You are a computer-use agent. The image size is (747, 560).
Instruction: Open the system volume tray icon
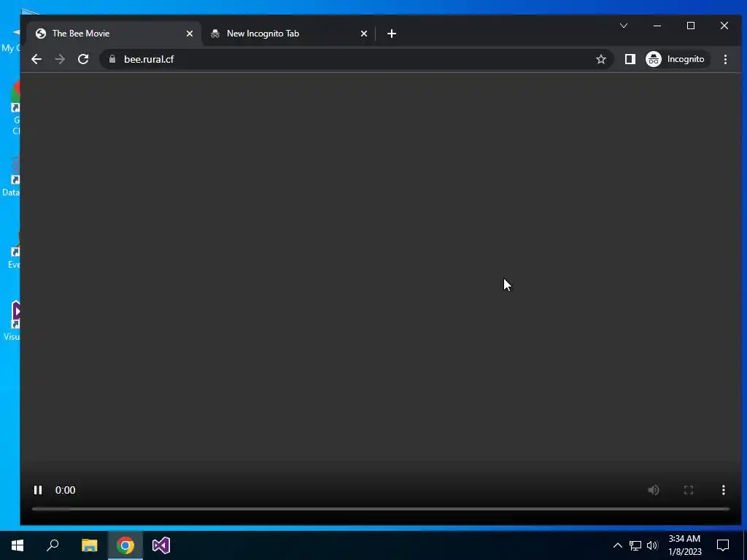(652, 545)
